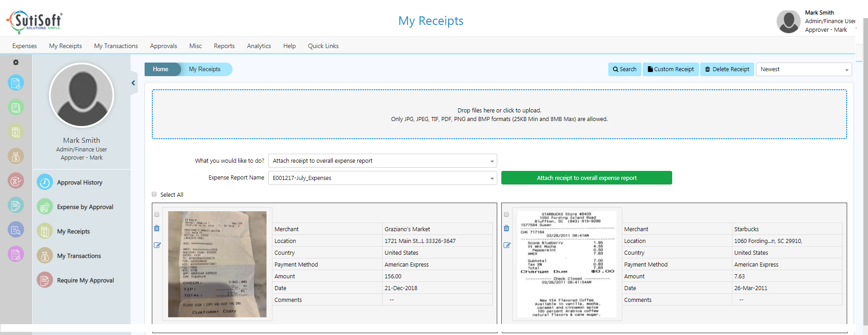This screenshot has height=335, width=868.
Task: Click the Expense by Approval icon
Action: pyautogui.click(x=45, y=207)
